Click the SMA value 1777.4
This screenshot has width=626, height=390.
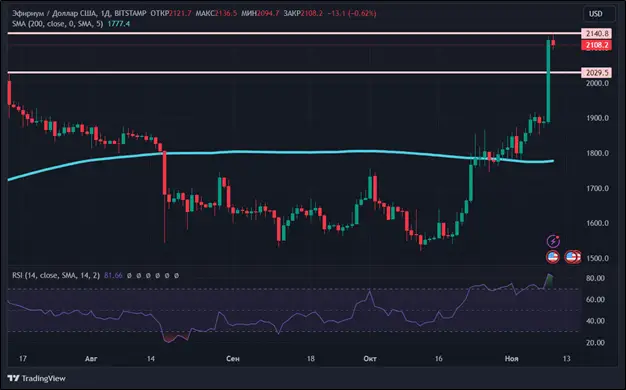pos(119,24)
